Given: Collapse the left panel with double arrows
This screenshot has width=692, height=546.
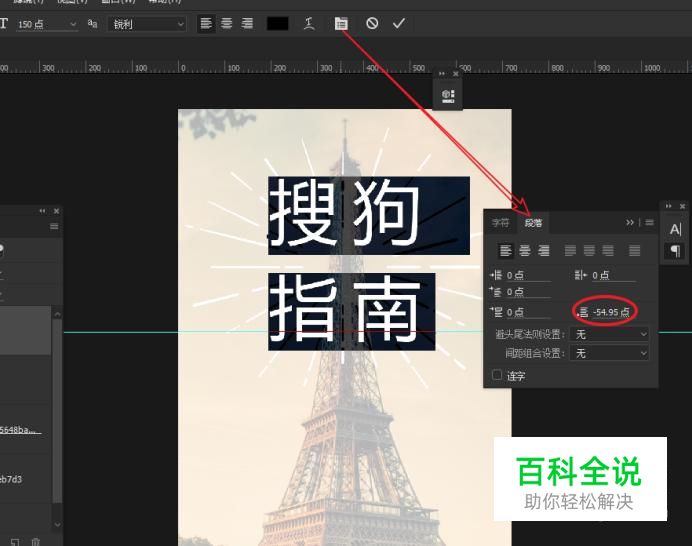Looking at the screenshot, I should pyautogui.click(x=42, y=211).
